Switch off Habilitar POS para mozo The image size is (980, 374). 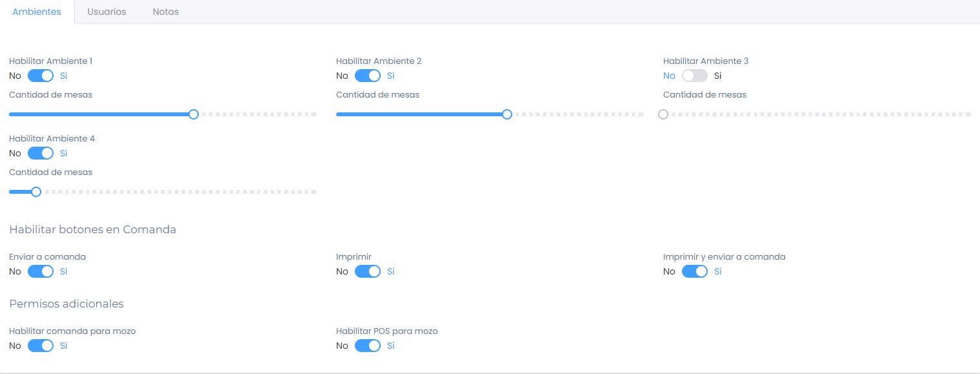click(x=367, y=346)
